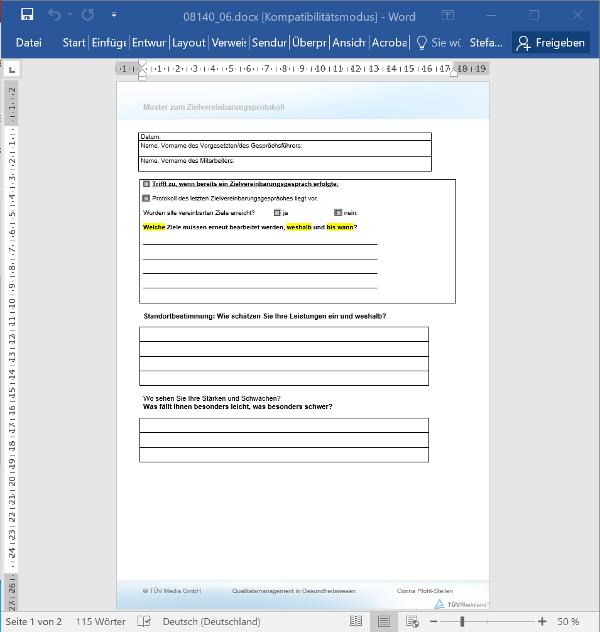600x632 pixels.
Task: Switch to Web Layout view
Action: tap(410, 621)
